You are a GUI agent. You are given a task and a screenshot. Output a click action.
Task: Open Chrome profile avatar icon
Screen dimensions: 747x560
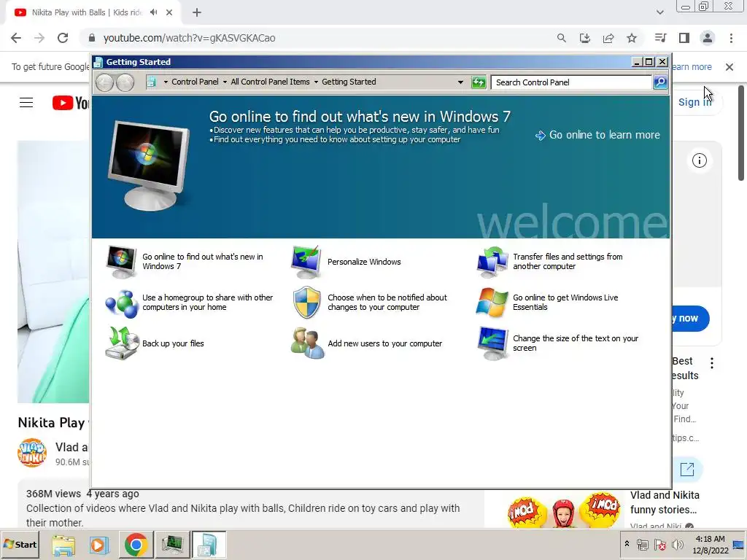[708, 38]
